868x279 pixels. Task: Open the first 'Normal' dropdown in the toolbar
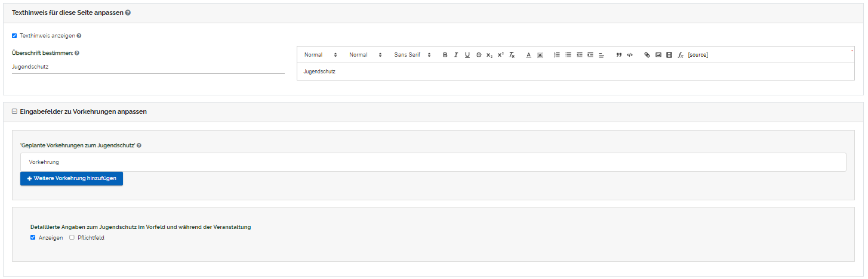point(321,55)
